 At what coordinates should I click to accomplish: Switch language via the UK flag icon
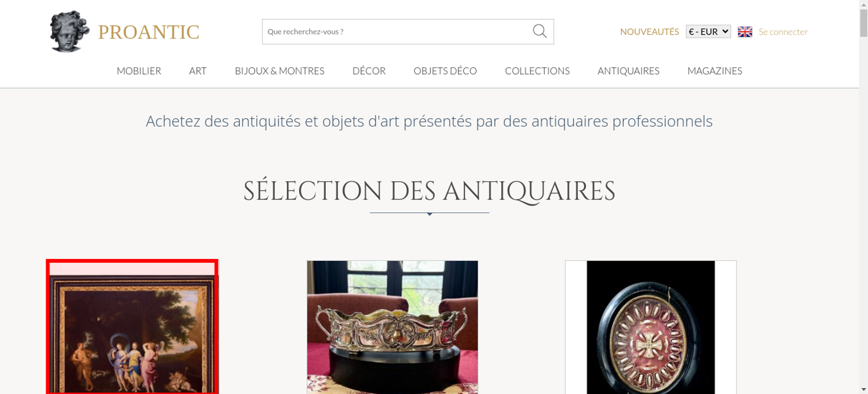(745, 32)
